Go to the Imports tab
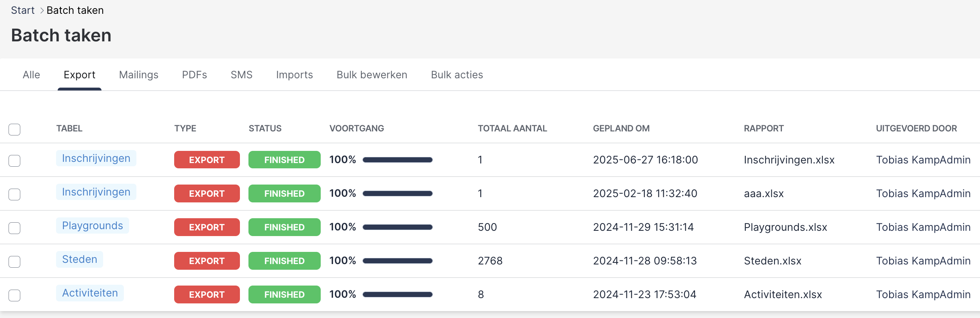980x318 pixels. pos(294,75)
